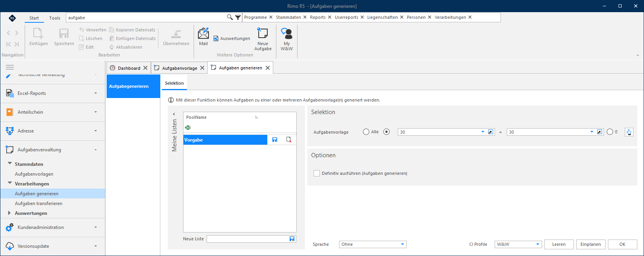Click ABC filter icon under PoolName
Screen dimensions: 644x256
click(x=188, y=127)
